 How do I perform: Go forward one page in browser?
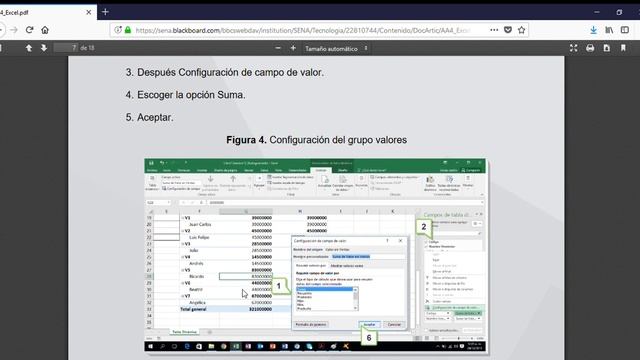(x=14, y=30)
